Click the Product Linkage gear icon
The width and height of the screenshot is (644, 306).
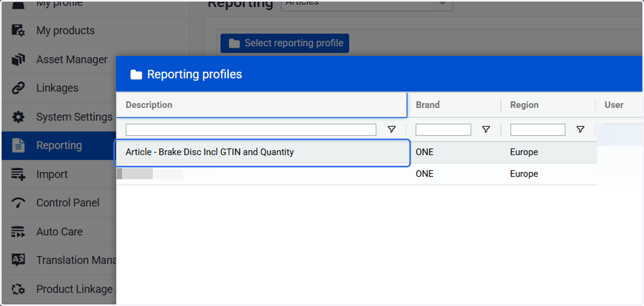pyautogui.click(x=18, y=289)
